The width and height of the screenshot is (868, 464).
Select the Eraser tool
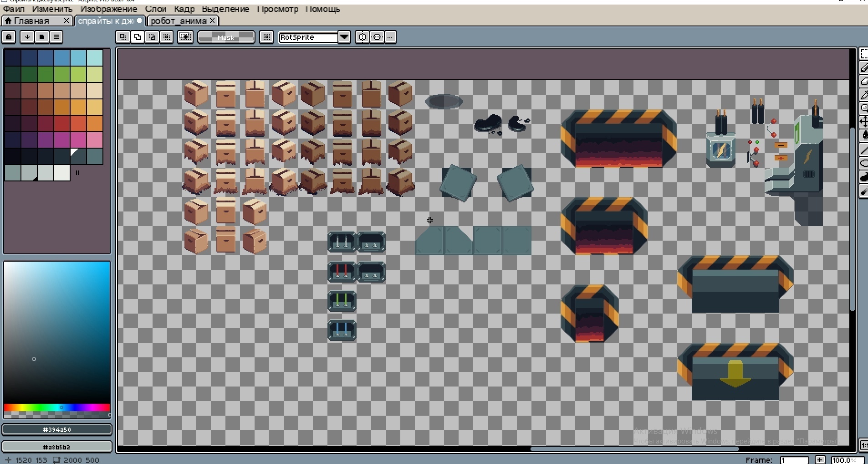pos(863,82)
